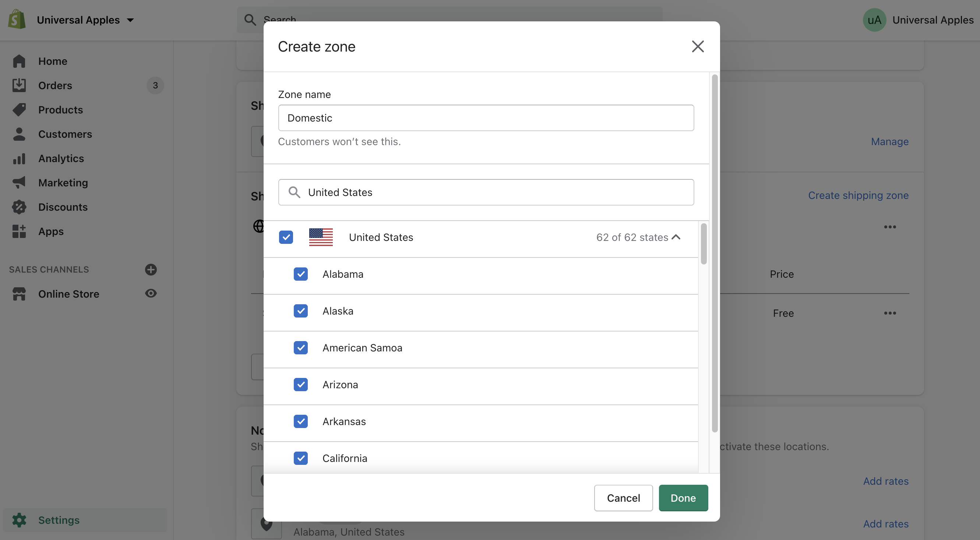Click the Settings gear icon
The image size is (980, 540).
[19, 520]
